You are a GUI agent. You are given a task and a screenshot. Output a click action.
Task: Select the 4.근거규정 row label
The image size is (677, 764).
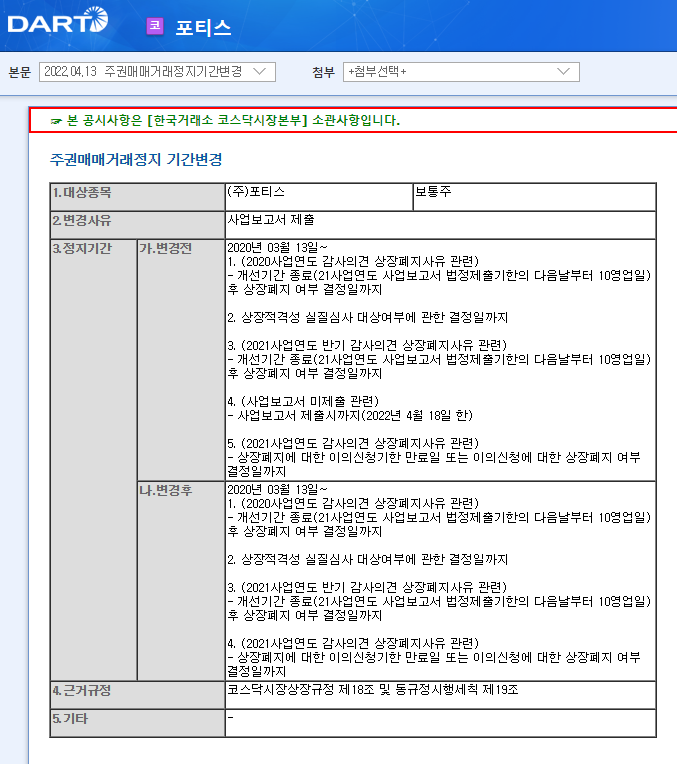pyautogui.click(x=137, y=695)
